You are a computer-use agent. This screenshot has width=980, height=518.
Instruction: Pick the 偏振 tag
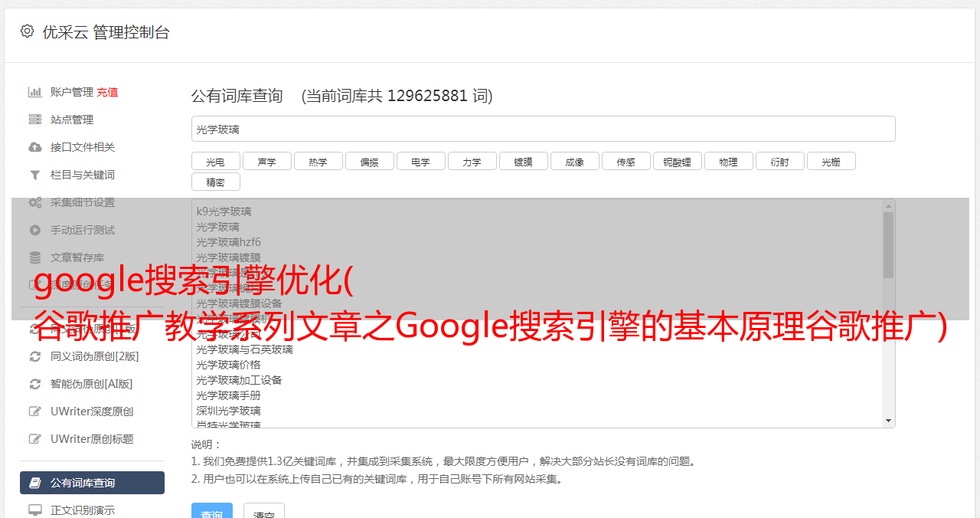(x=370, y=161)
